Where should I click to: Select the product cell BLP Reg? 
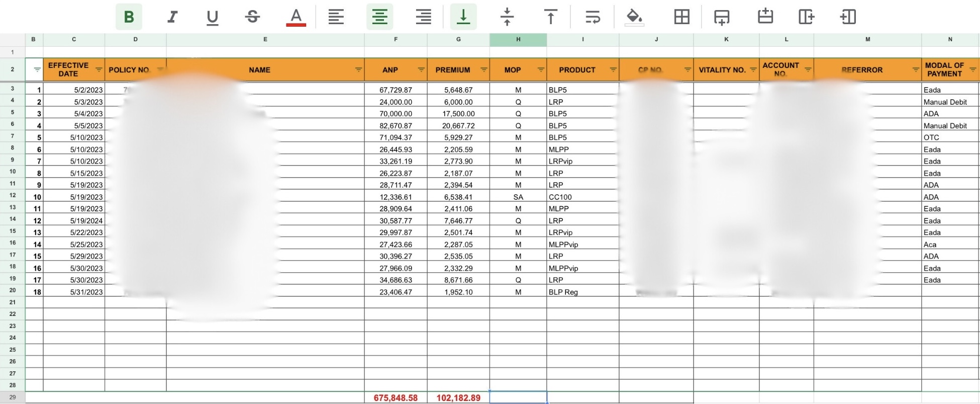click(x=583, y=292)
